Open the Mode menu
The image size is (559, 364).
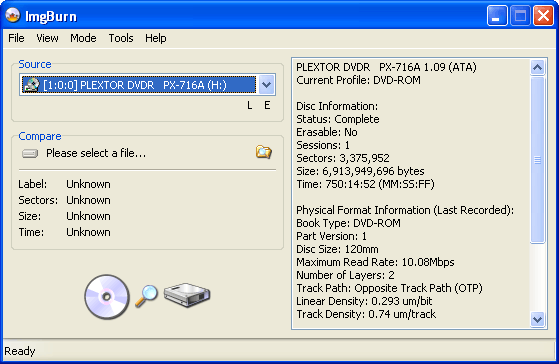[x=83, y=38]
